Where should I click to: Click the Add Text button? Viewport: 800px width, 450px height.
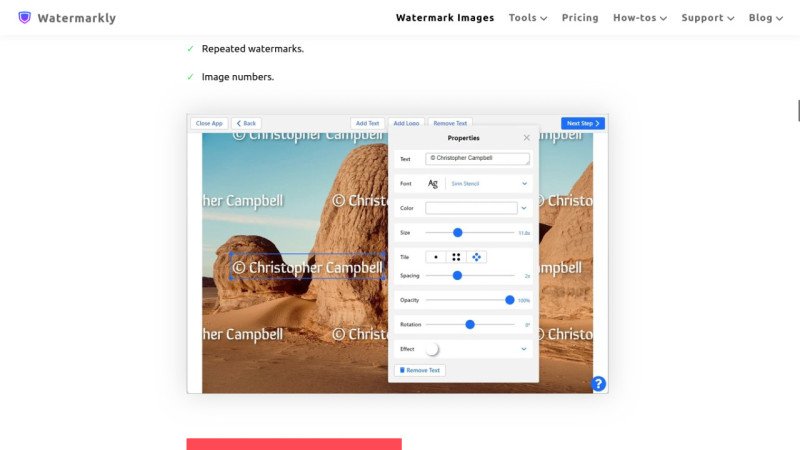tap(367, 123)
